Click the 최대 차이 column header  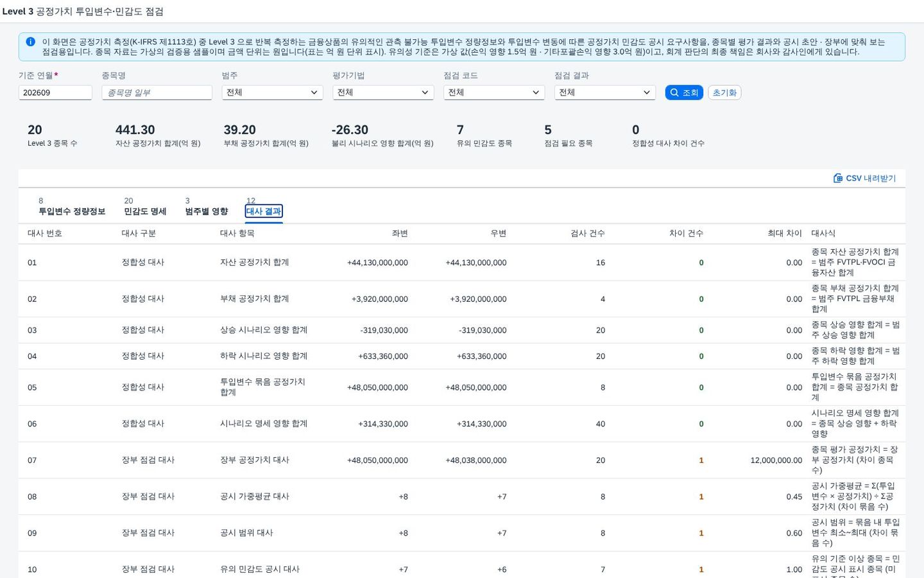pyautogui.click(x=785, y=233)
